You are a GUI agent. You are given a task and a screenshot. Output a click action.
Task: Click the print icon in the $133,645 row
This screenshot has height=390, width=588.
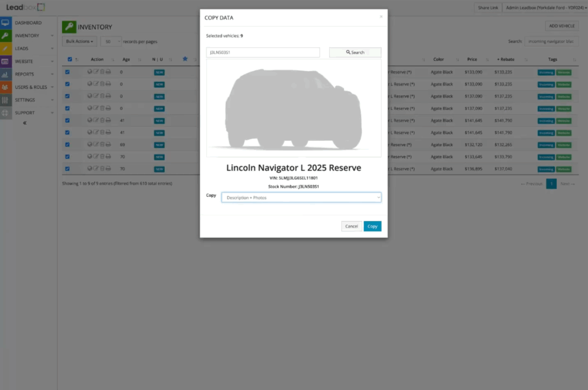(108, 156)
